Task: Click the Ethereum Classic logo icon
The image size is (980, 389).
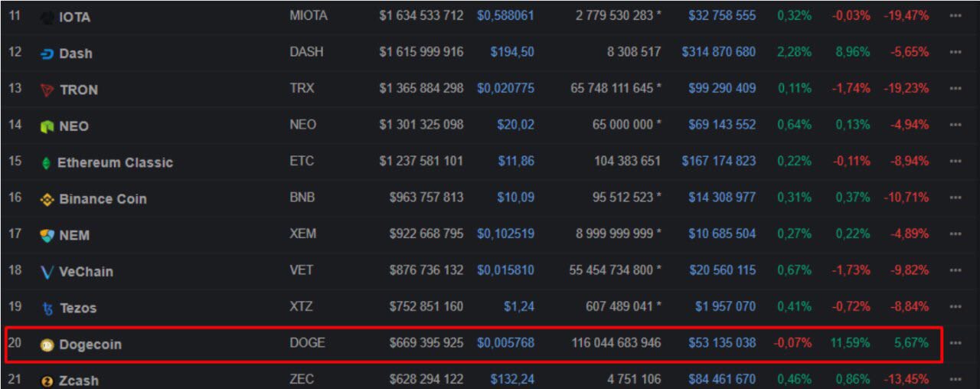Action: [46, 162]
